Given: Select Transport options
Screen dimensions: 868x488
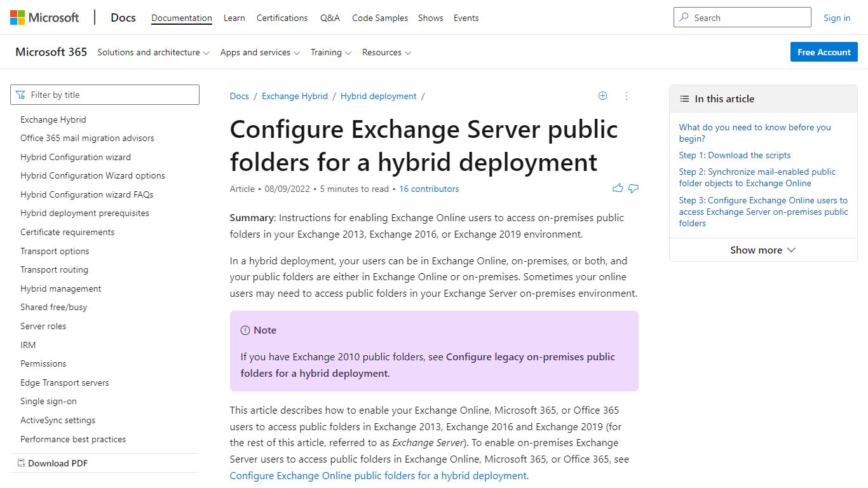Looking at the screenshot, I should click(55, 251).
